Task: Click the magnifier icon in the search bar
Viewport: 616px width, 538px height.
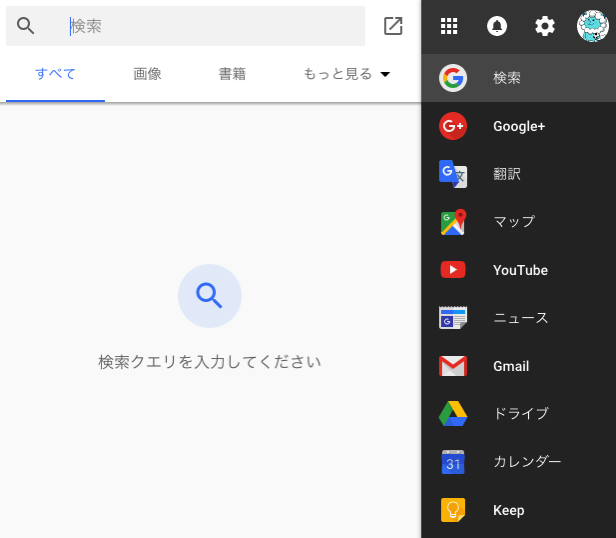Action: point(26,26)
